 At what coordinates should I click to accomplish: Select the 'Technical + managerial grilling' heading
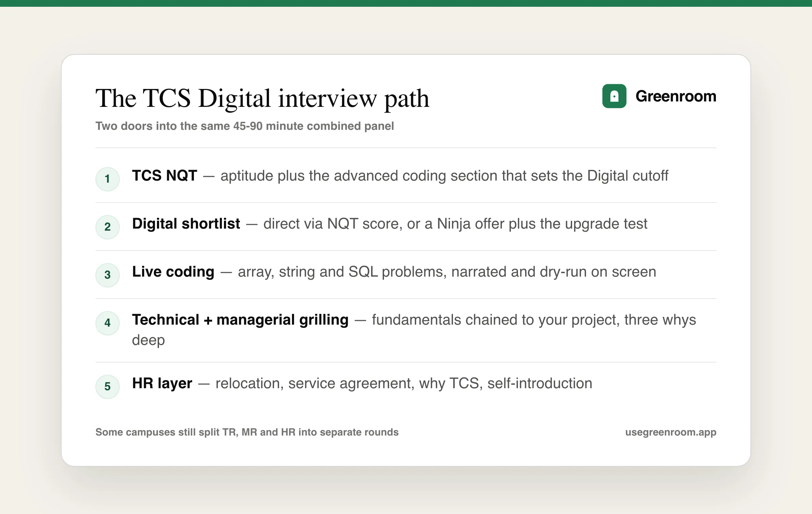(x=240, y=320)
